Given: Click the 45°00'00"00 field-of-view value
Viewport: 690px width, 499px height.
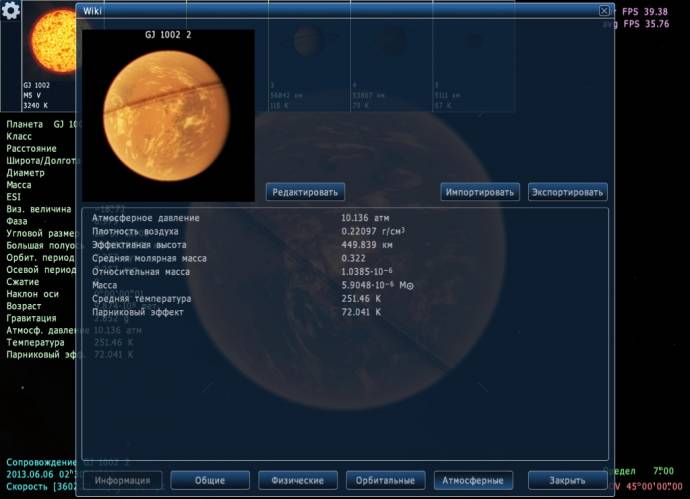Looking at the screenshot, I should (x=654, y=487).
